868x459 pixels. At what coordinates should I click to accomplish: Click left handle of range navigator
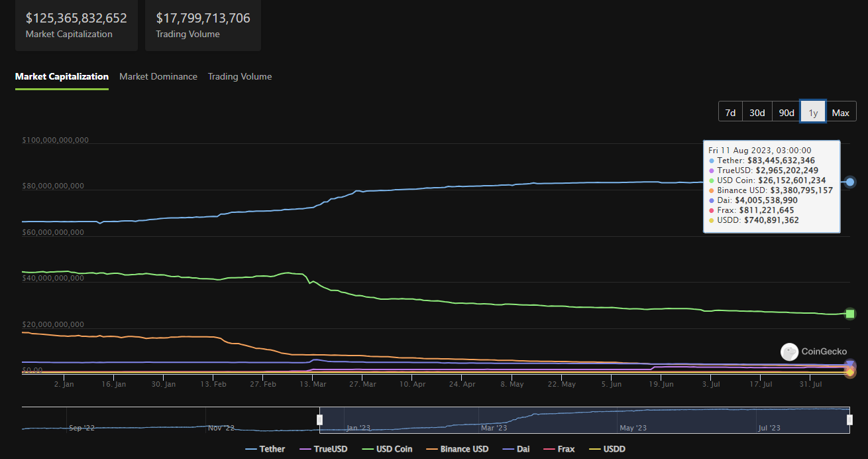pos(319,420)
